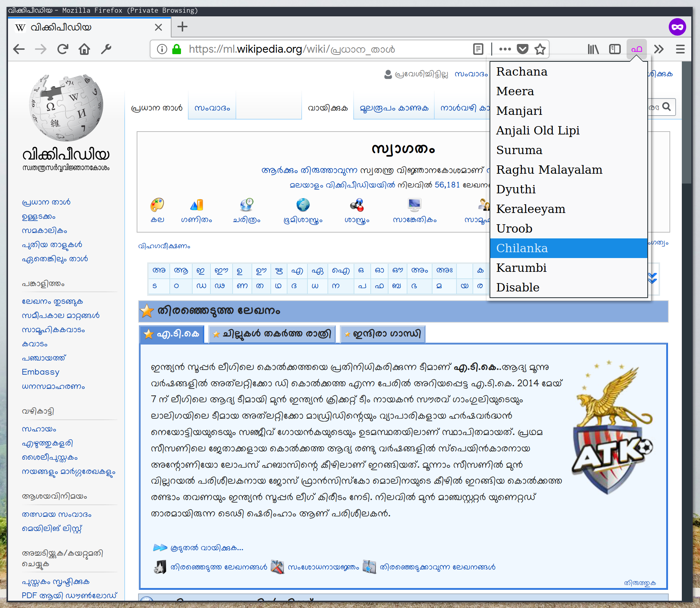Screen dimensions: 700x608
Task: Switch to ഇന്ദിരാ ഗാന്ധി featured tab
Action: (x=383, y=334)
